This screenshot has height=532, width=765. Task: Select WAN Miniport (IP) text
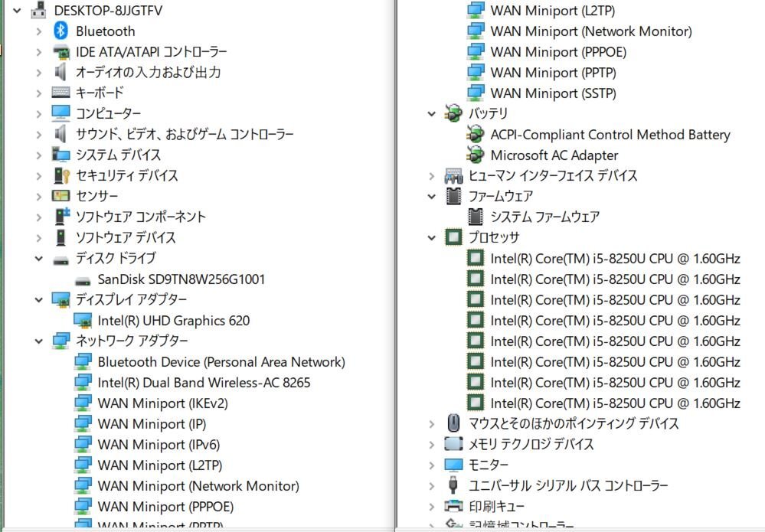[x=152, y=424]
